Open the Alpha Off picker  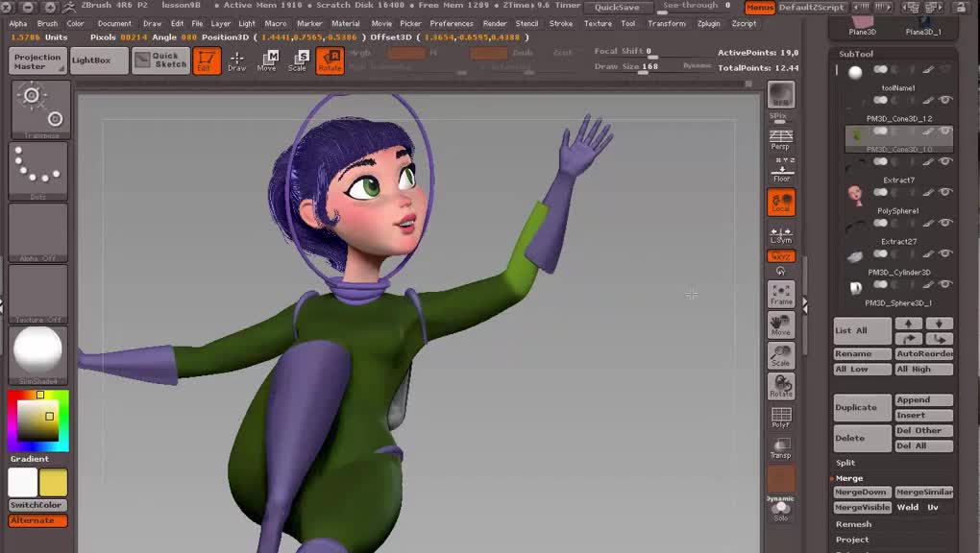38,232
